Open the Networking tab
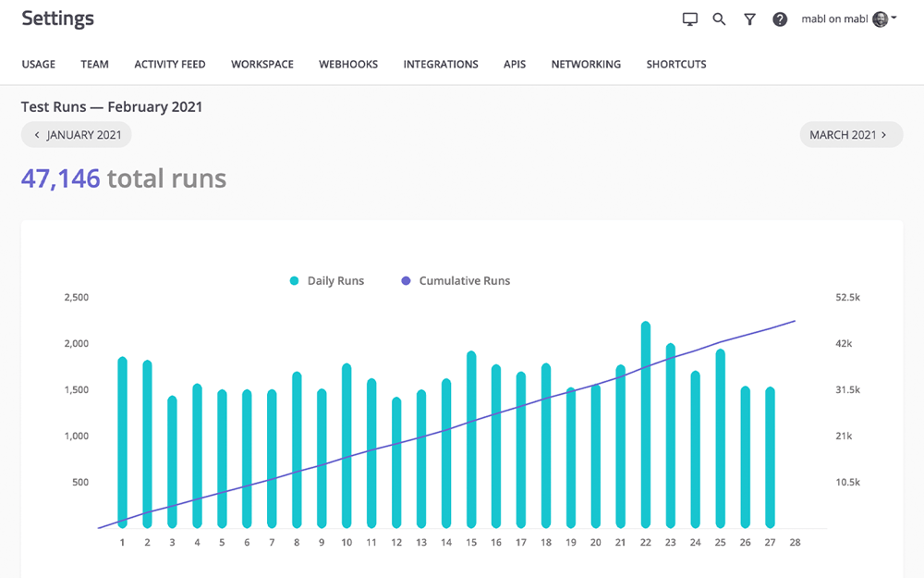Screen dimensions: 924x578 (x=586, y=65)
